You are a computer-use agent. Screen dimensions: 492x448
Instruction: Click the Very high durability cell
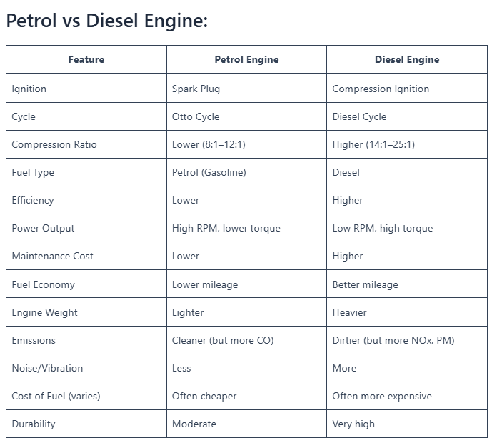(x=407, y=424)
